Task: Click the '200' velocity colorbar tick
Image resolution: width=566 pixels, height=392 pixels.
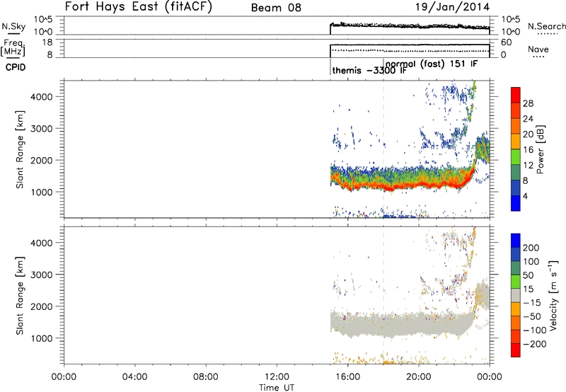Action: click(x=531, y=248)
